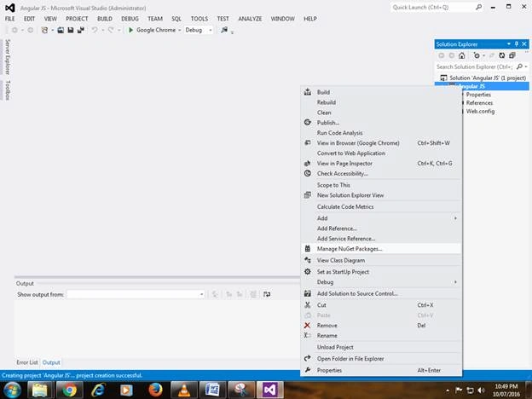Open the toolbar options overflow arrow
Screen dimensions: 532x399
[233, 32]
